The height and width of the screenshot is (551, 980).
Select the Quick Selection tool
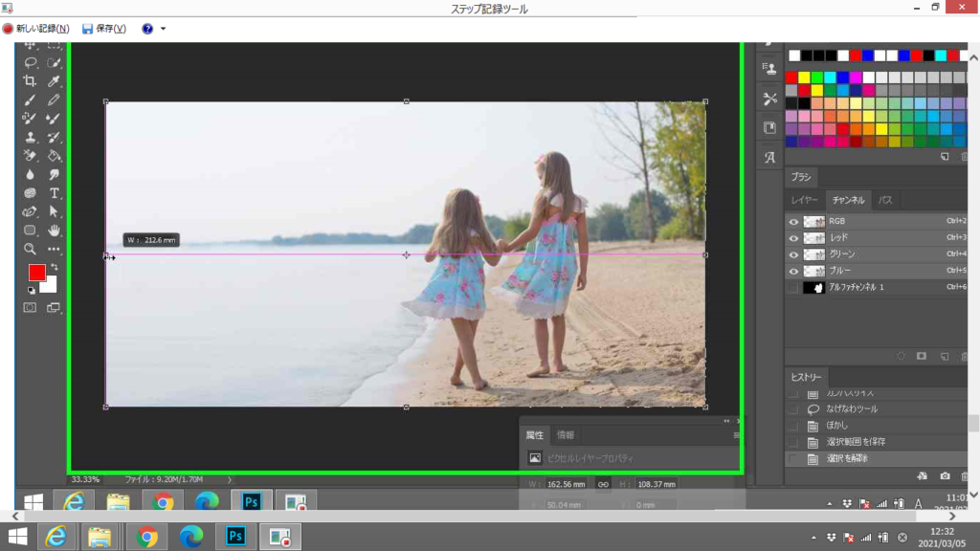54,62
